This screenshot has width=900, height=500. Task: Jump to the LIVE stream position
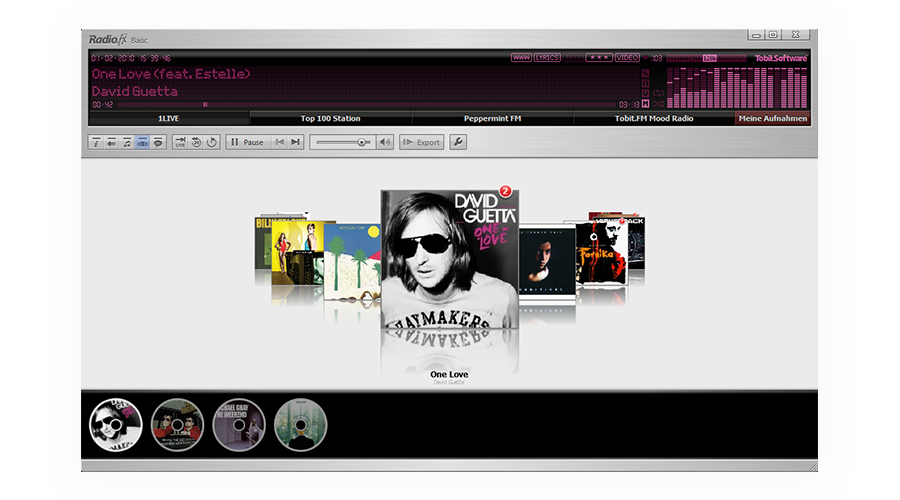pyautogui.click(x=180, y=142)
